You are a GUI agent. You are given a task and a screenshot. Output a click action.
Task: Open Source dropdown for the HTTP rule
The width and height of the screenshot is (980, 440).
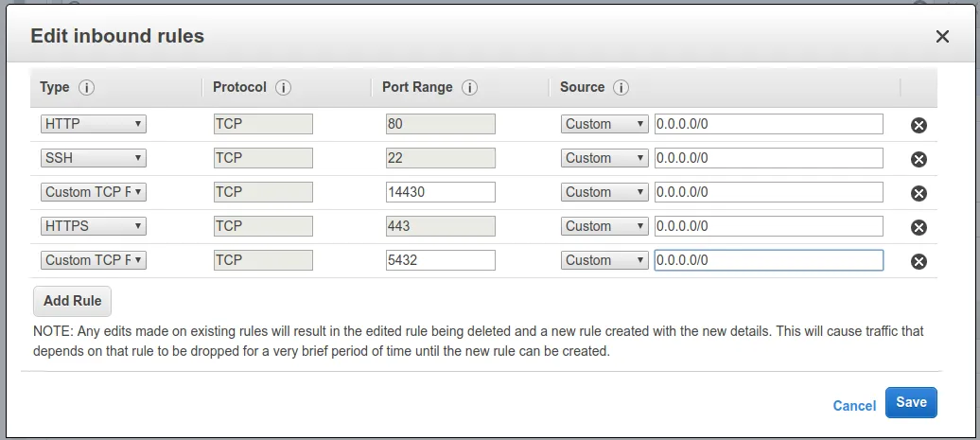pos(604,124)
